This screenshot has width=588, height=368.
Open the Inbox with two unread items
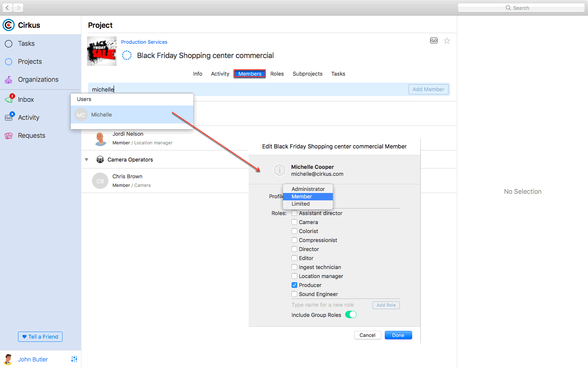[26, 99]
